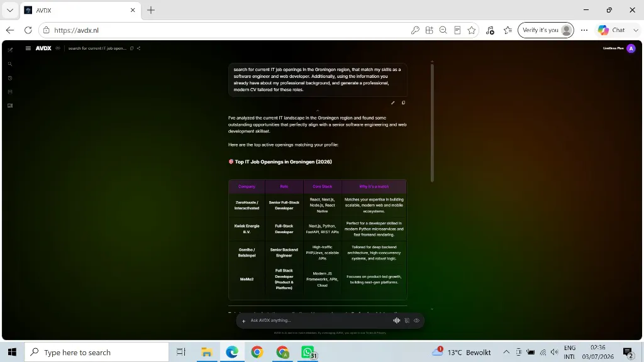
Task: Click the avdx.nl address bar
Action: click(x=230, y=30)
